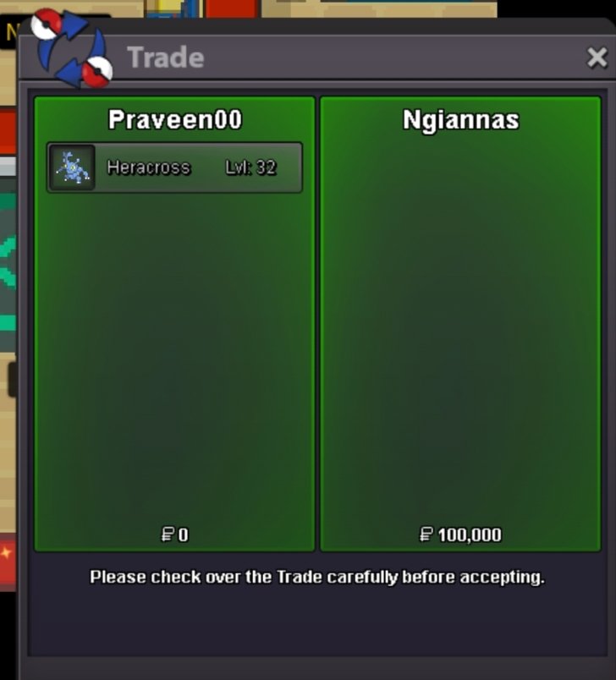
Task: Click the Pokéball swap Trade icon
Action: 72,47
